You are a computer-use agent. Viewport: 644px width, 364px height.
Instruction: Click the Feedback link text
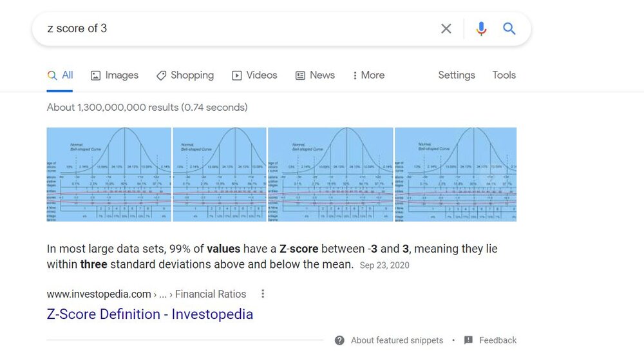[498, 340]
